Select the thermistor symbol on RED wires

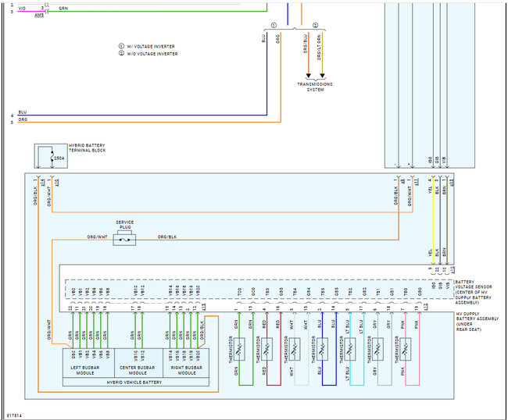click(267, 349)
